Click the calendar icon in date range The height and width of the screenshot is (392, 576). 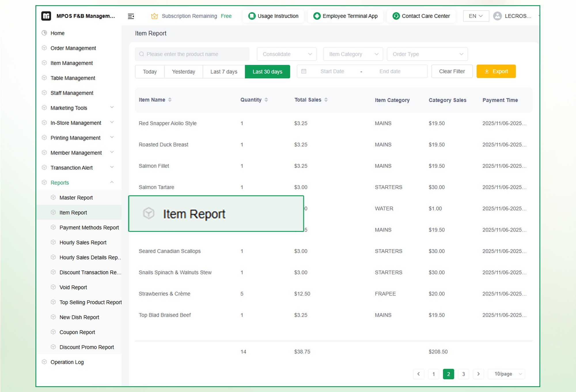coord(304,71)
